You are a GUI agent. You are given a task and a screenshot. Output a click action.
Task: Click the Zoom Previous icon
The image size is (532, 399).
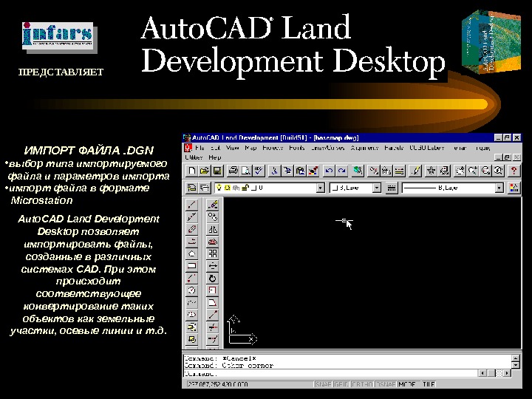498,171
